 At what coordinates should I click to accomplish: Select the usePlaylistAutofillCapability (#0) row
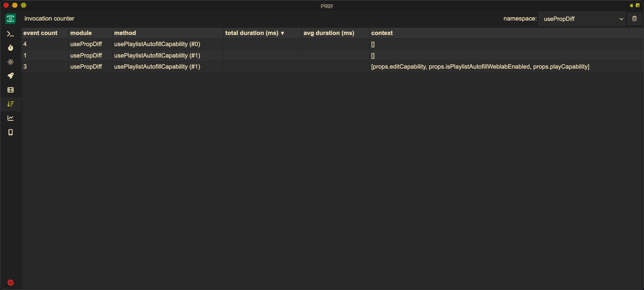(157, 44)
